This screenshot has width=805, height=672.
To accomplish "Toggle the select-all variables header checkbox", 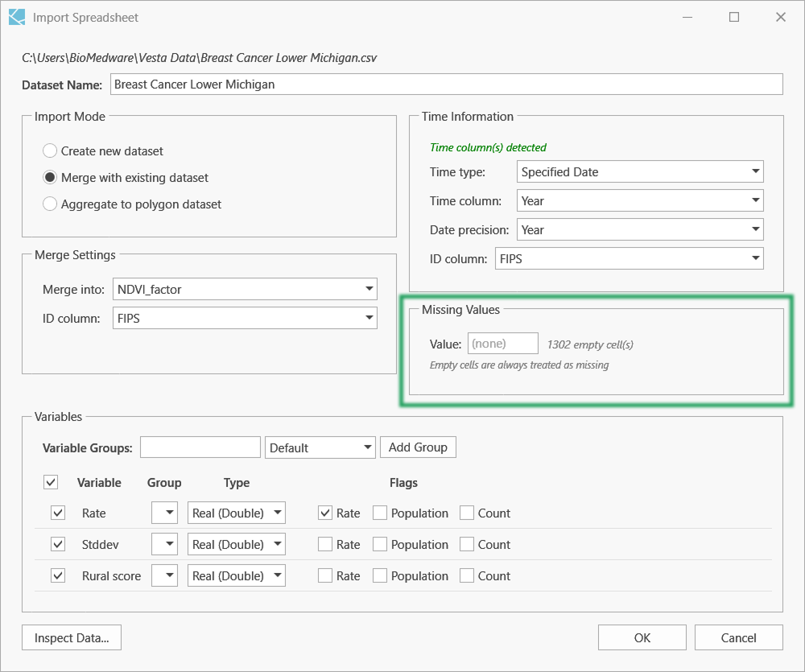I will [51, 482].
